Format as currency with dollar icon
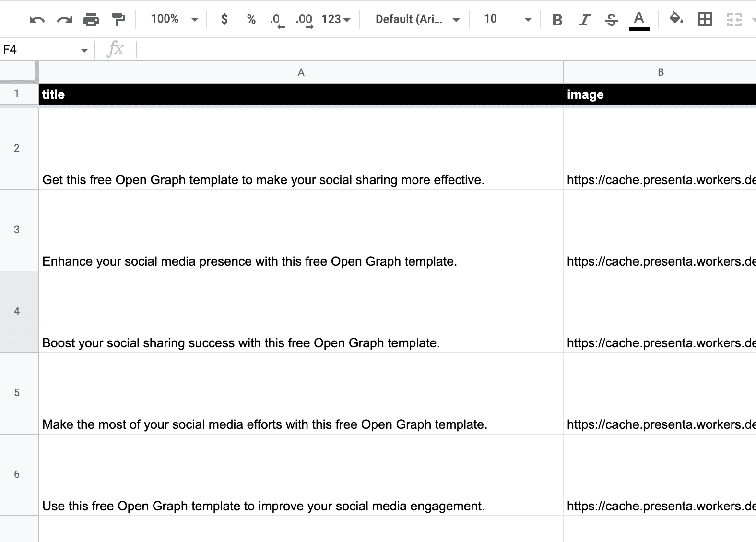This screenshot has height=542, width=756. (224, 19)
